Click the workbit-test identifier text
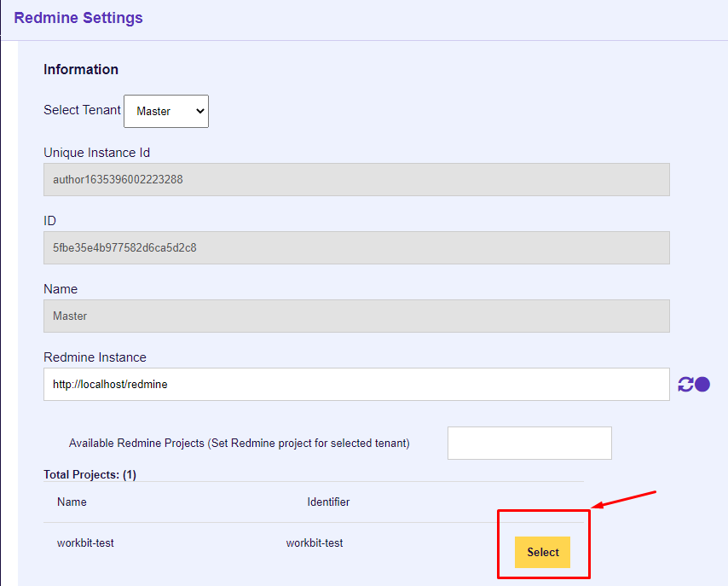728x586 pixels. click(314, 542)
